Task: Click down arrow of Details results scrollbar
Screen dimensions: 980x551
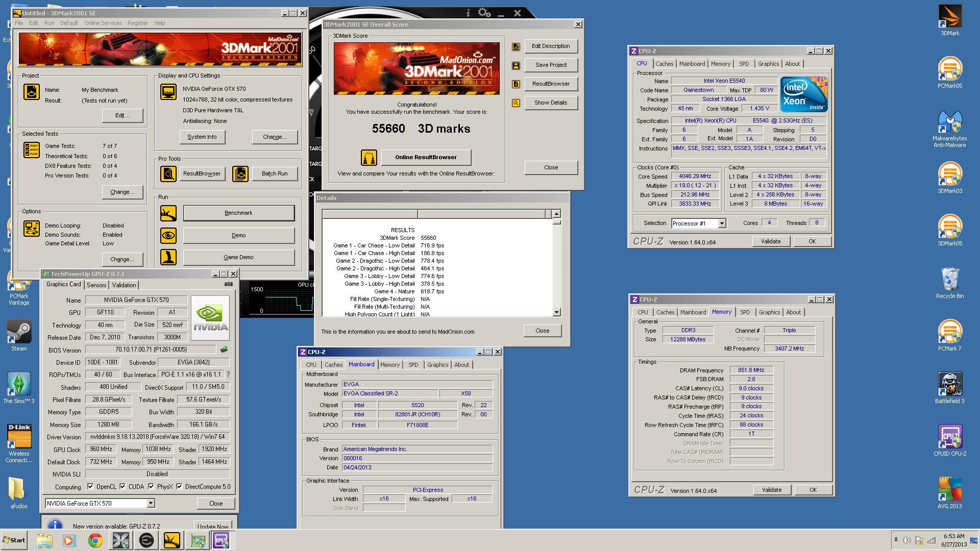Action: click(x=556, y=312)
